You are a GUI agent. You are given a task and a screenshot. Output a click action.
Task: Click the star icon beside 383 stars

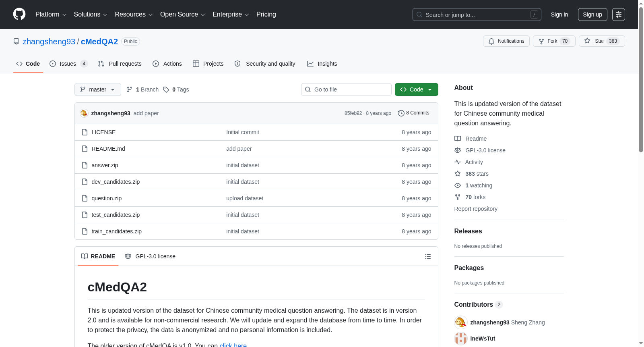tap(458, 174)
